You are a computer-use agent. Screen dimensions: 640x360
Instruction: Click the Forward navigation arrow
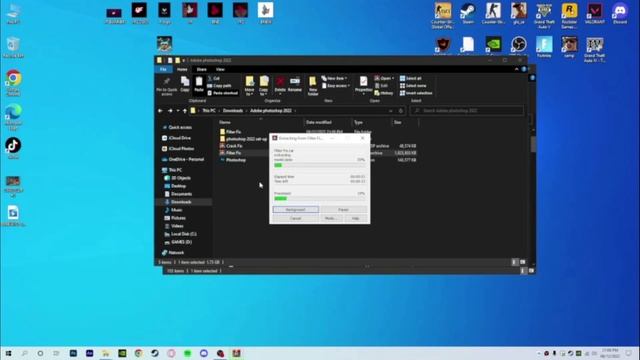pos(170,111)
